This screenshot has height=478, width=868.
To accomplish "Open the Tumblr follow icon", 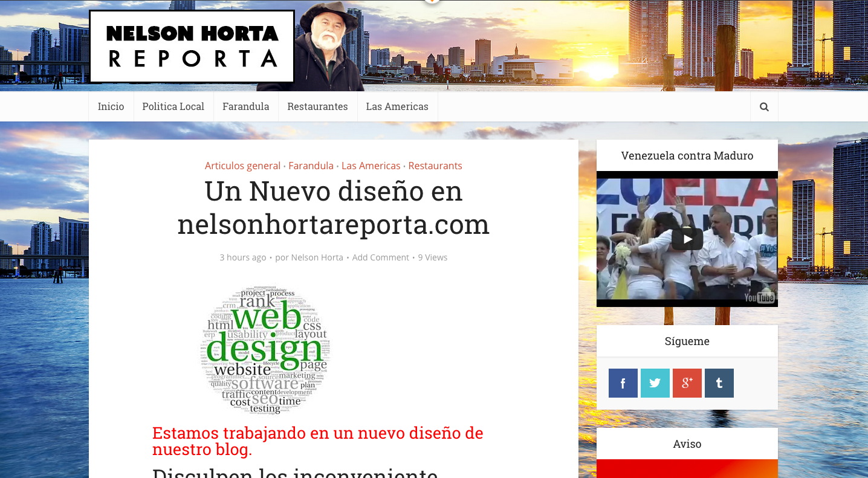I will pos(719,383).
